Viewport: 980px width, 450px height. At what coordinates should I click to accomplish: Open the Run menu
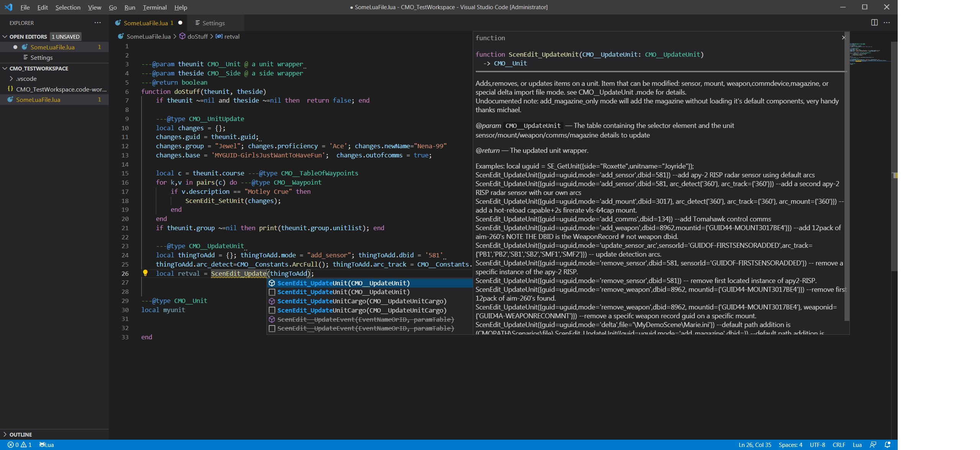(x=130, y=7)
